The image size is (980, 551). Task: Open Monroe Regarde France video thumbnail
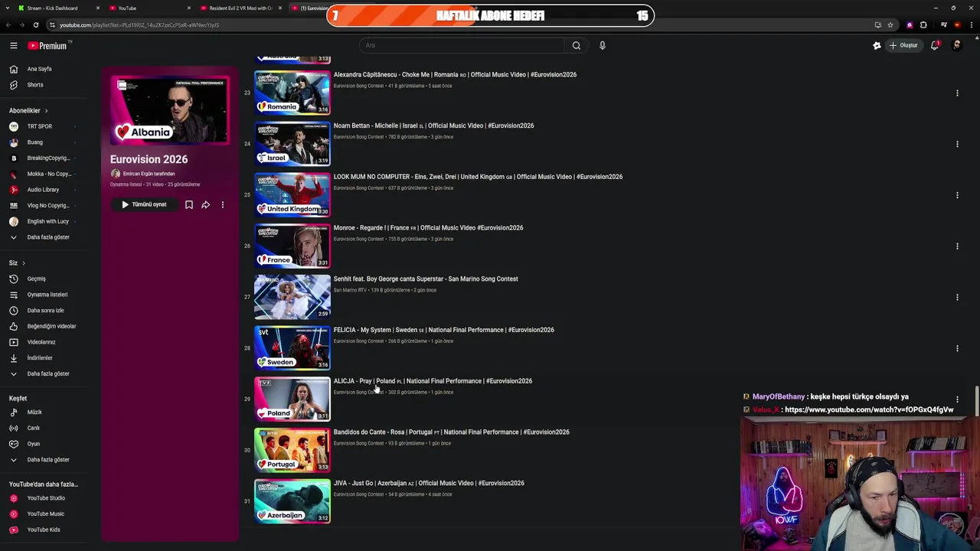292,246
